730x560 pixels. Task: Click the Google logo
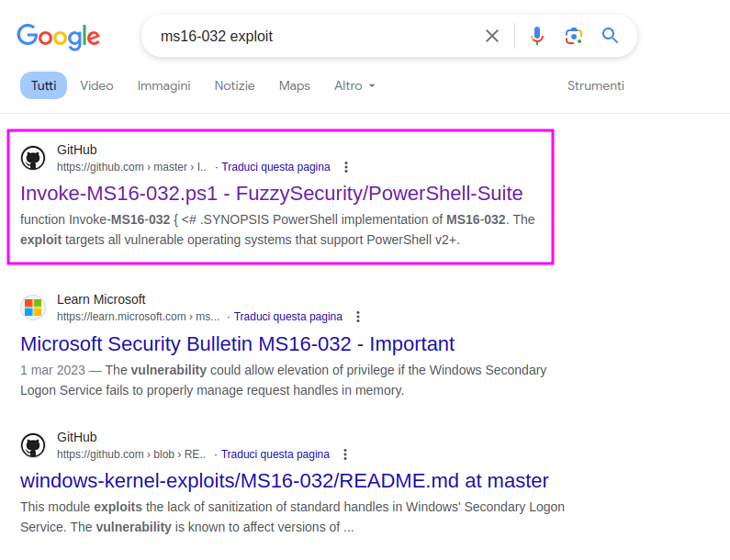(x=59, y=37)
